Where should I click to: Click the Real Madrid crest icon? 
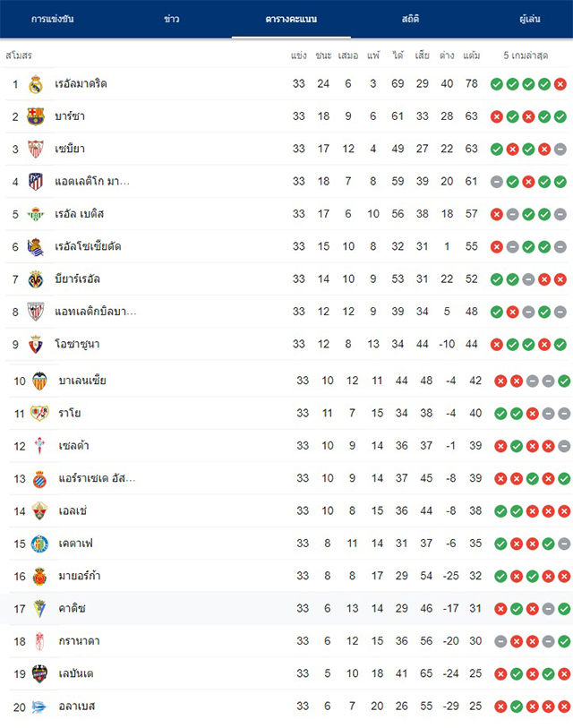click(36, 84)
